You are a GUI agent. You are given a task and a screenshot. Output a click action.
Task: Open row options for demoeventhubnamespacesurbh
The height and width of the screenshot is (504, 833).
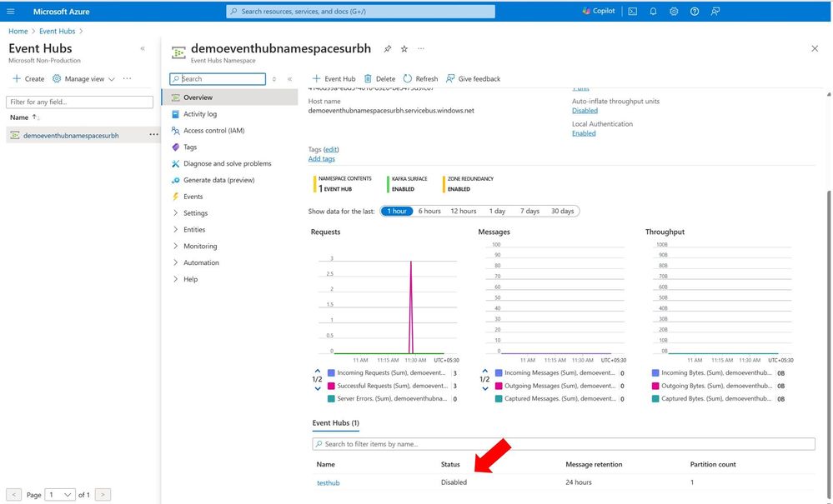point(153,135)
